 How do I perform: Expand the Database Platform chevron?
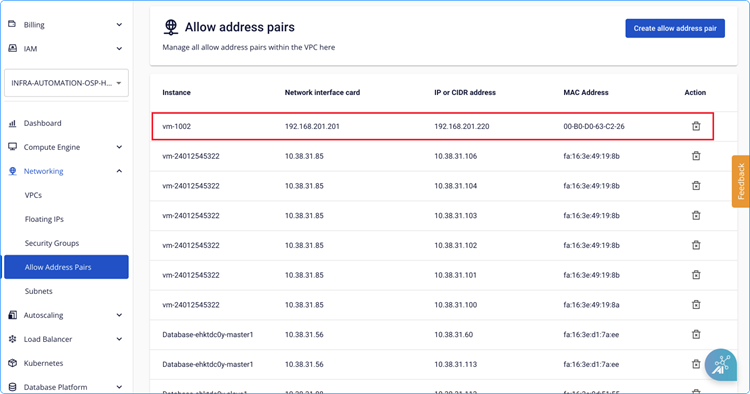(119, 387)
